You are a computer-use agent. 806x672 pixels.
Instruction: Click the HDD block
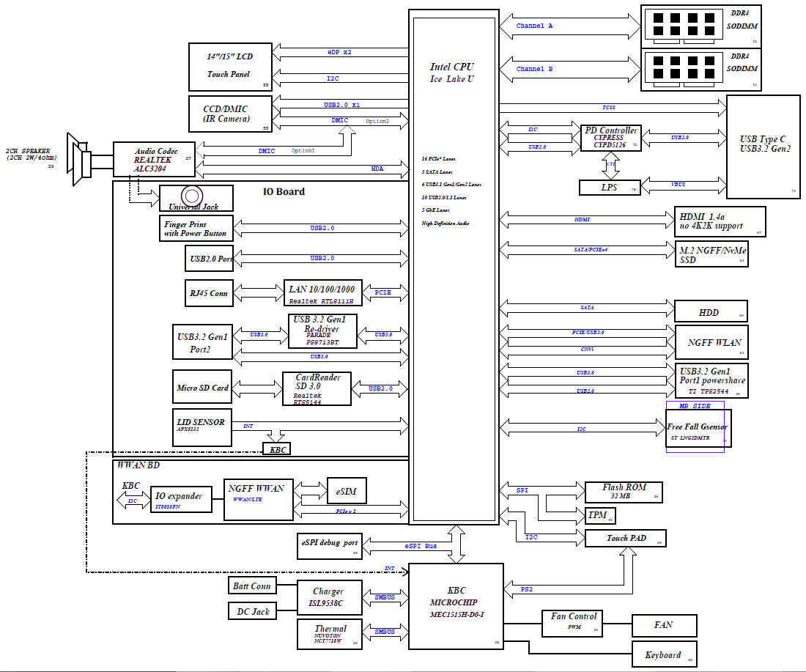tap(711, 311)
